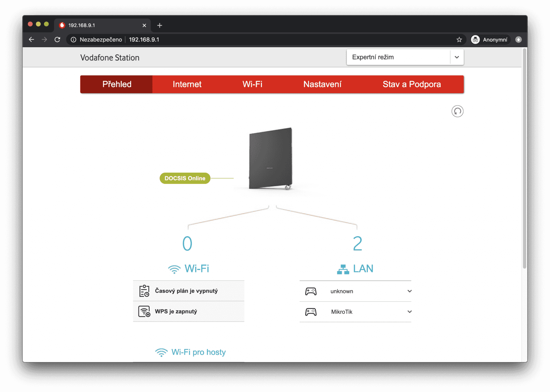Click the gamepad icon beside unknown device
Viewport: 550px width, 392px height.
coord(311,291)
